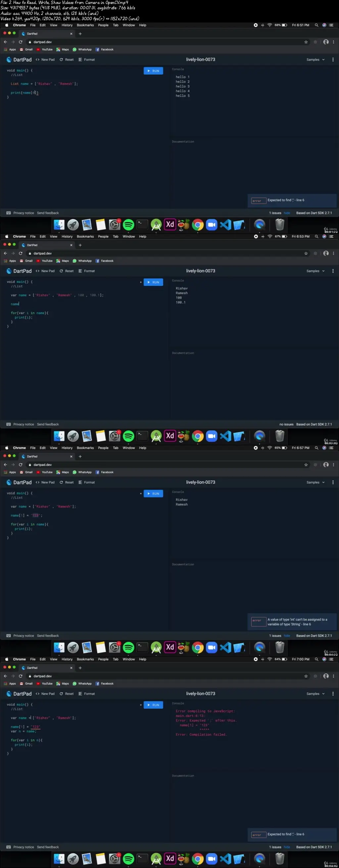Open Bookmarks menu in the 6:51 PM menu bar
This screenshot has height=868, width=339.
(85, 25)
